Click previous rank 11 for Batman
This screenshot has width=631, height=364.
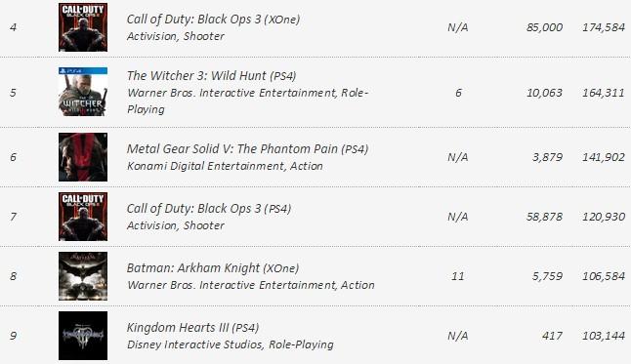coord(457,276)
